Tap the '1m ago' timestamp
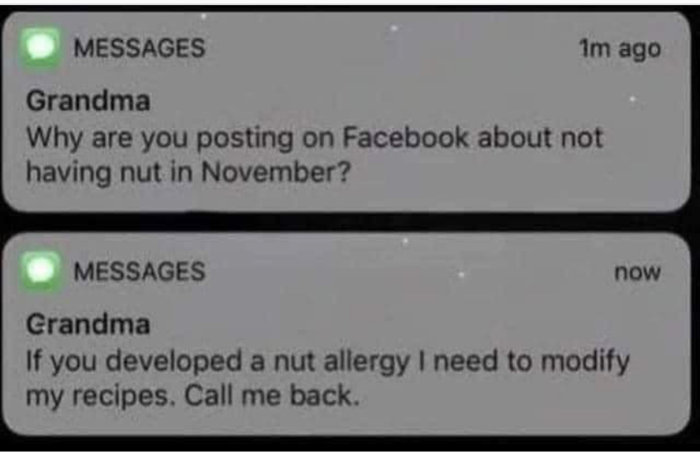The height and width of the screenshot is (460, 700). (620, 49)
